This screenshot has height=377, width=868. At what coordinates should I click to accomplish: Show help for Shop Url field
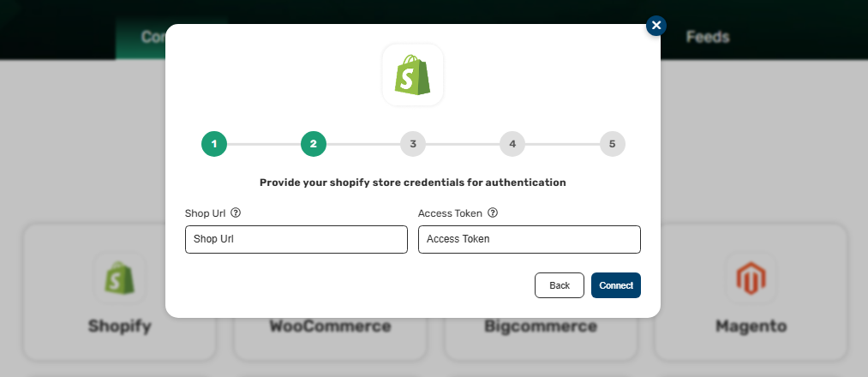pos(236,212)
